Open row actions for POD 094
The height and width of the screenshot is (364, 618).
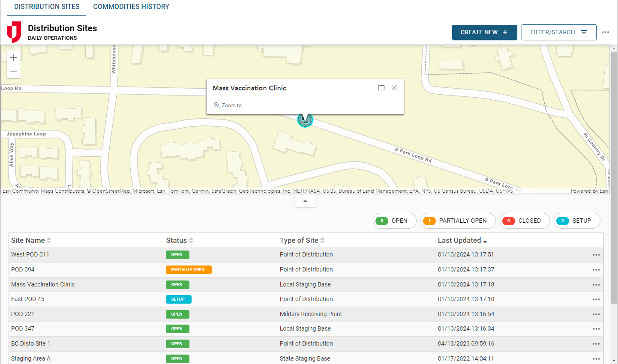[596, 269]
